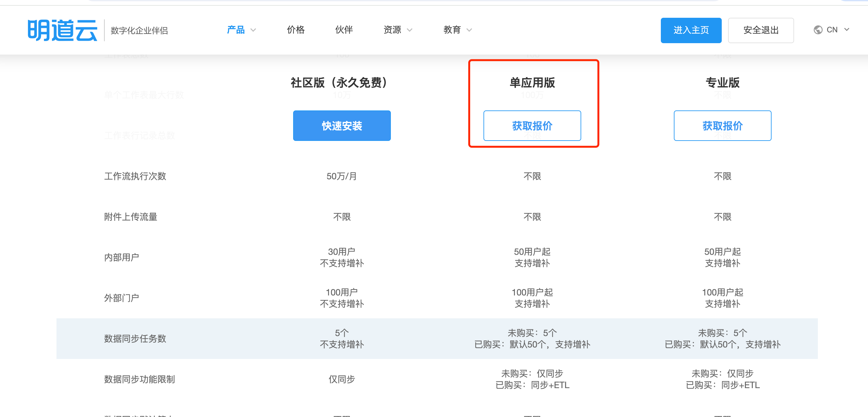Click 获取报价 under 单应用版
The width and height of the screenshot is (868, 417).
pyautogui.click(x=532, y=126)
